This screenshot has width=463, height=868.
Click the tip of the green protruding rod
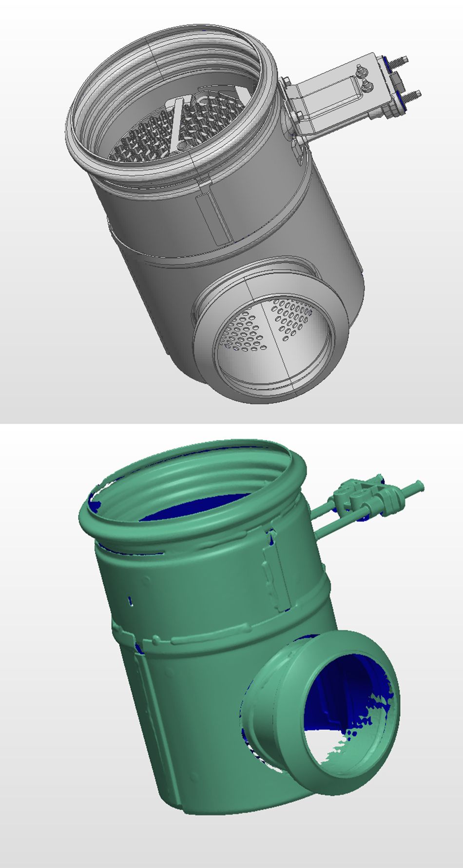418,486
